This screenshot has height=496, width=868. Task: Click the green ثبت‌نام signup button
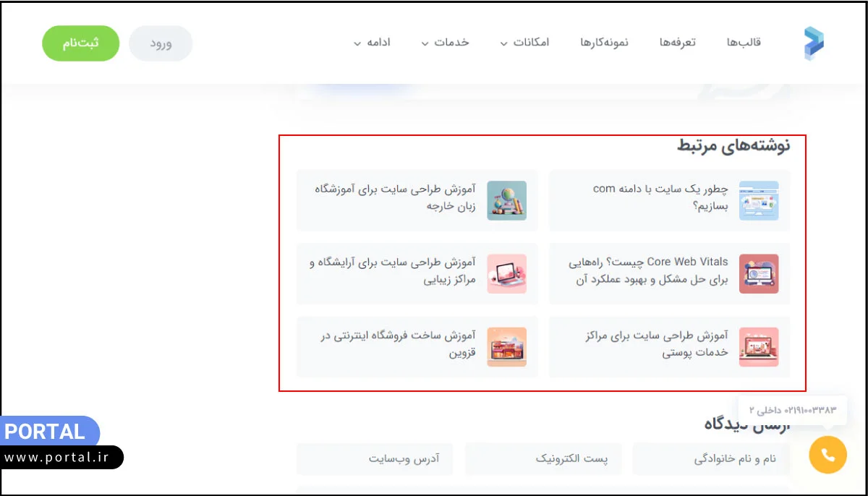point(80,43)
